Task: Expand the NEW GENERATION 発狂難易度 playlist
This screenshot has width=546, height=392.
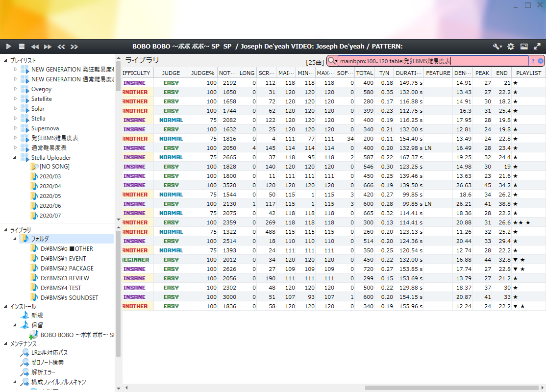Action: [15, 69]
